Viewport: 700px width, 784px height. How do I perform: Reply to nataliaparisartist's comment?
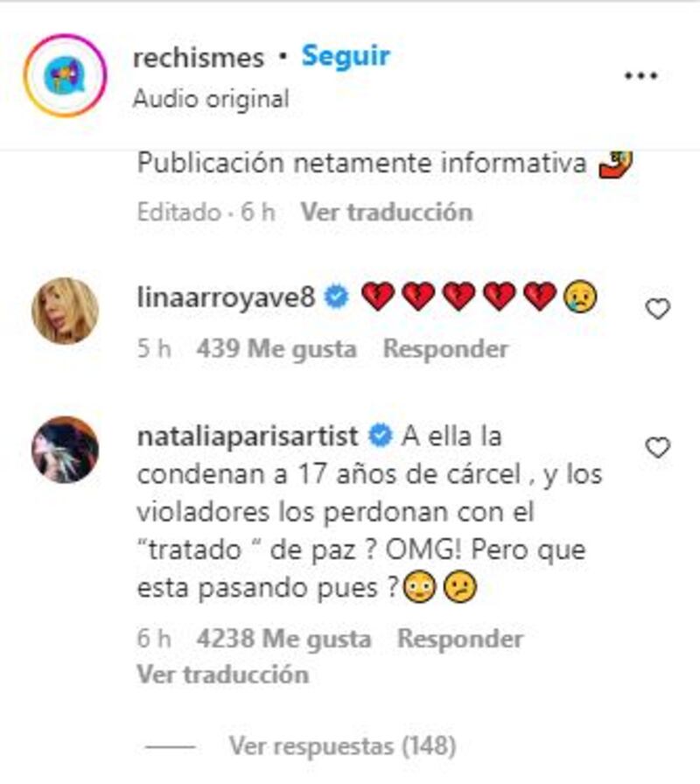click(x=460, y=639)
